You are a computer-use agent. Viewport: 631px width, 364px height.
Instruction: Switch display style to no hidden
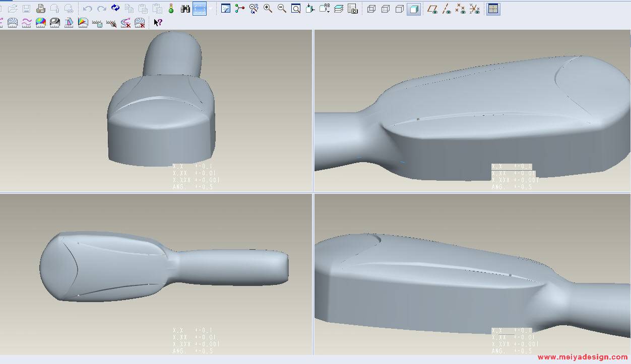coord(400,9)
